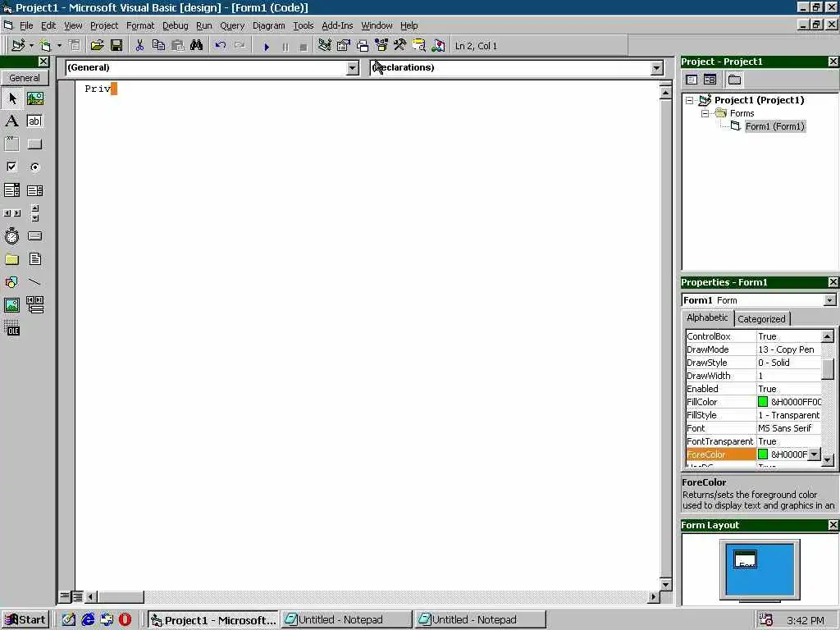The image size is (840, 630).
Task: Click the Find binoculars icon
Action: pyautogui.click(x=197, y=46)
